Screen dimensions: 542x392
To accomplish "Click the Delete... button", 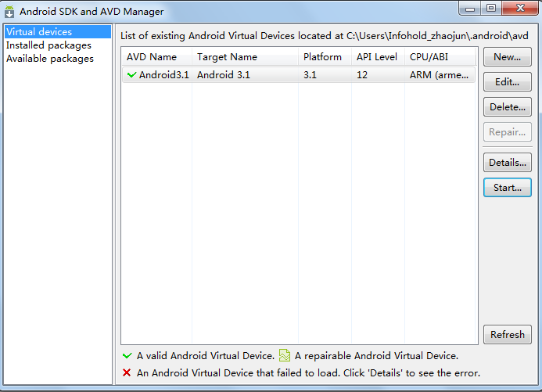I will [507, 107].
